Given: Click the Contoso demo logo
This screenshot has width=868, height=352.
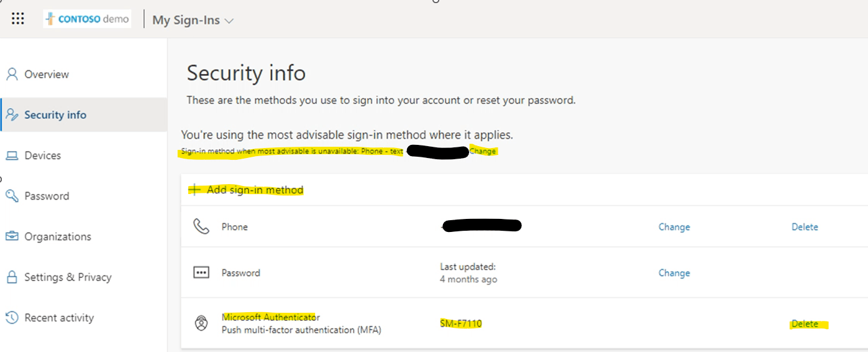Looking at the screenshot, I should point(87,19).
